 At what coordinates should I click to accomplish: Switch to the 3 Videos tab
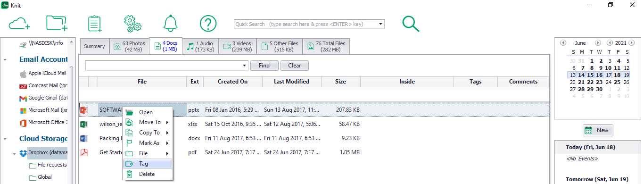[237, 46]
